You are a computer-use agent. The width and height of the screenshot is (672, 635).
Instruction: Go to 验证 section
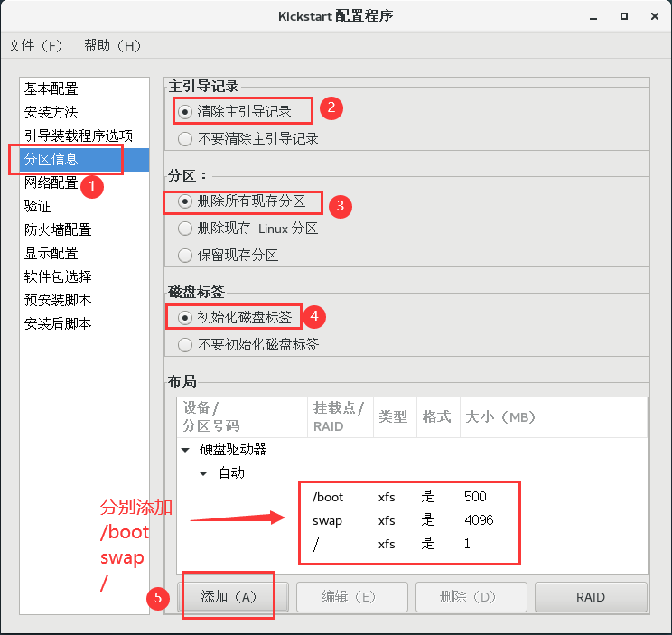point(84,207)
